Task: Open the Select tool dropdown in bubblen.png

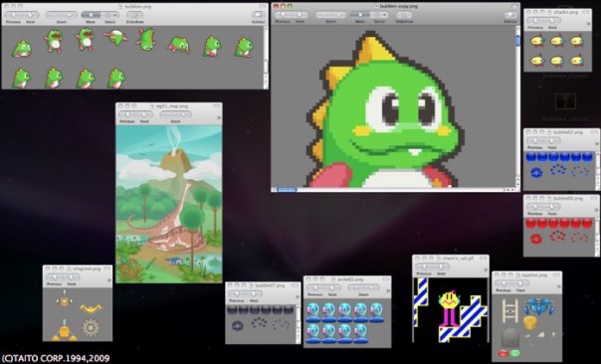Action: 110,15
